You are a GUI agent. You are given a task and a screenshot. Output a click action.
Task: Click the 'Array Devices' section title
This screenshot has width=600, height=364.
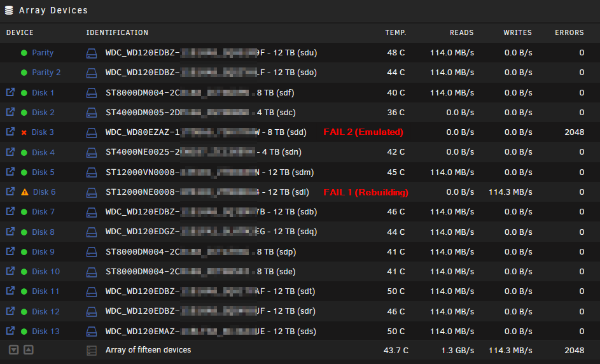point(53,10)
